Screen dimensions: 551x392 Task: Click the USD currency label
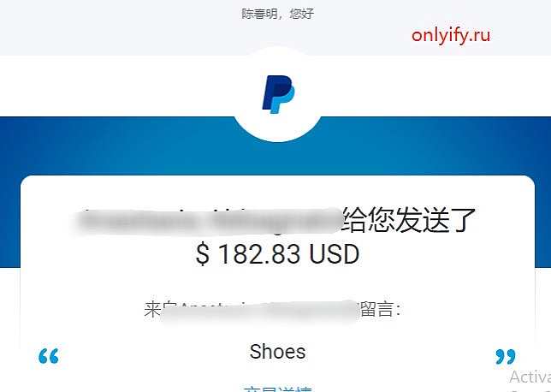[x=335, y=254]
